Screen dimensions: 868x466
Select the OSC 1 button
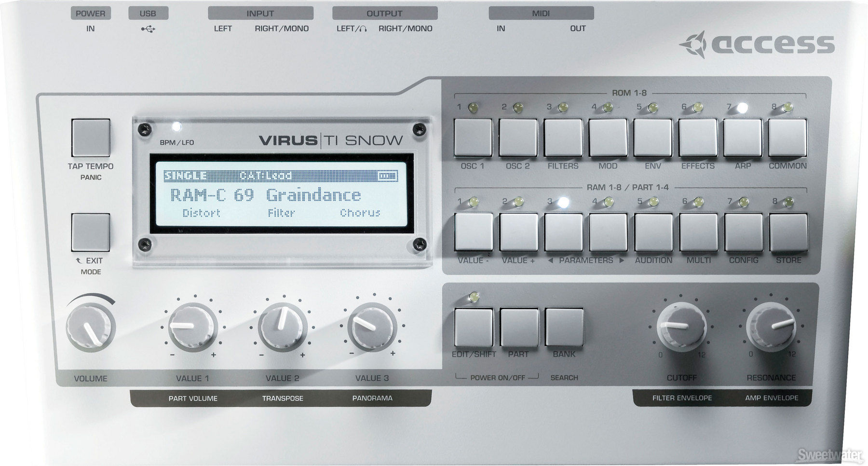coord(473,137)
